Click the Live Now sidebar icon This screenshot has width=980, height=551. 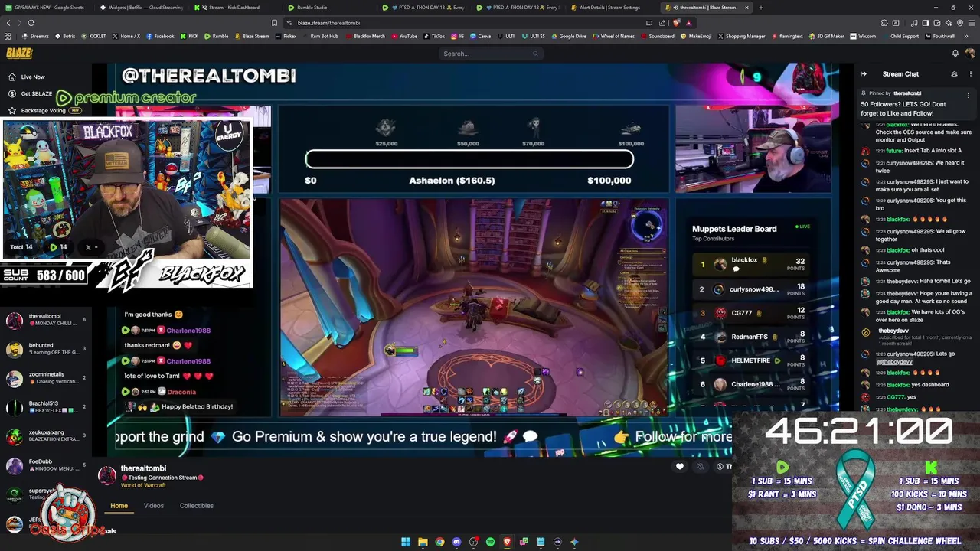12,77
